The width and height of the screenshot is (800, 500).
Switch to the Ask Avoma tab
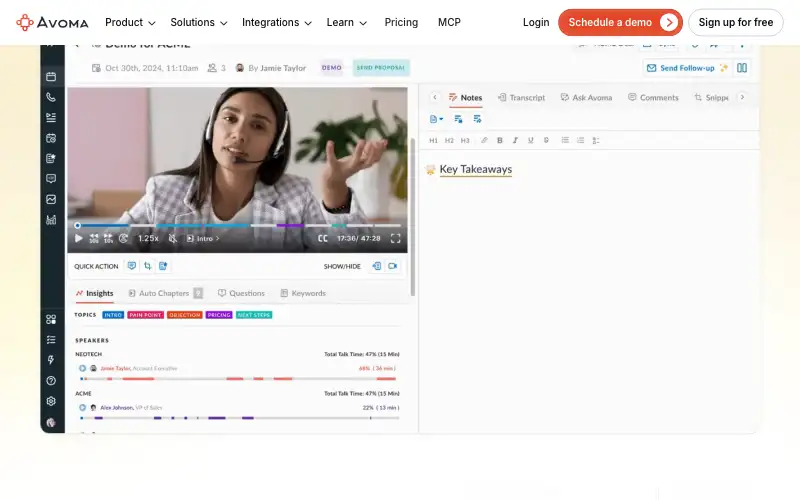(x=586, y=97)
